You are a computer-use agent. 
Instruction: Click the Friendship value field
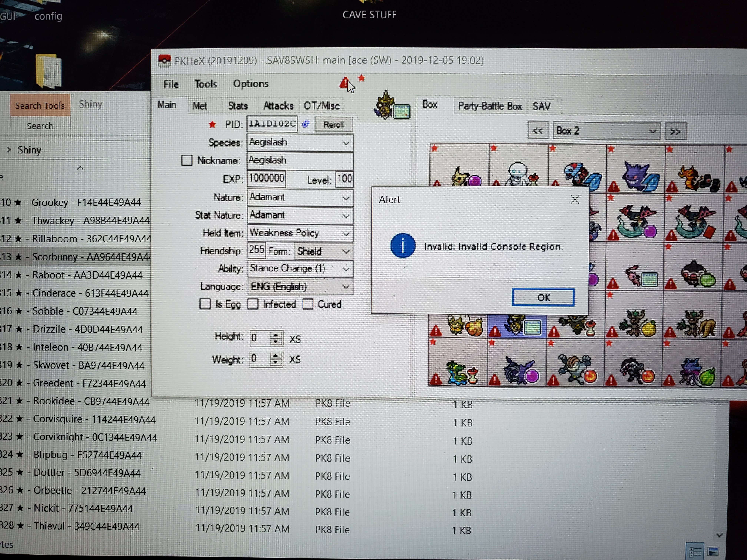(x=256, y=250)
